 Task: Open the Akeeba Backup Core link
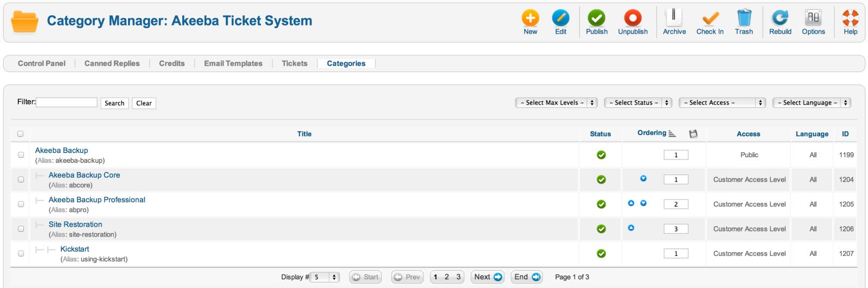tap(84, 175)
